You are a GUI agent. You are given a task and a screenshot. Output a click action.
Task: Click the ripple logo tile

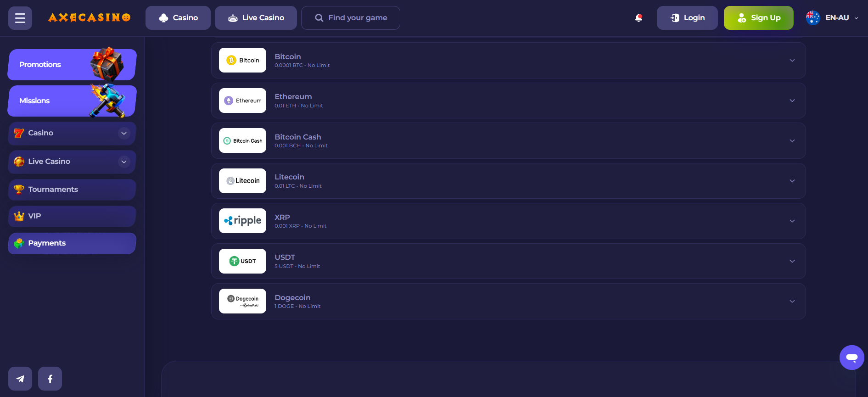[x=242, y=221]
